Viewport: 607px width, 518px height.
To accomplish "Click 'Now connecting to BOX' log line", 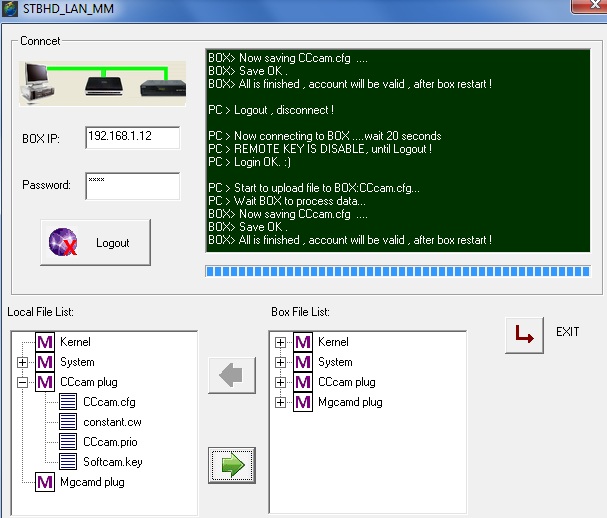I will click(324, 136).
